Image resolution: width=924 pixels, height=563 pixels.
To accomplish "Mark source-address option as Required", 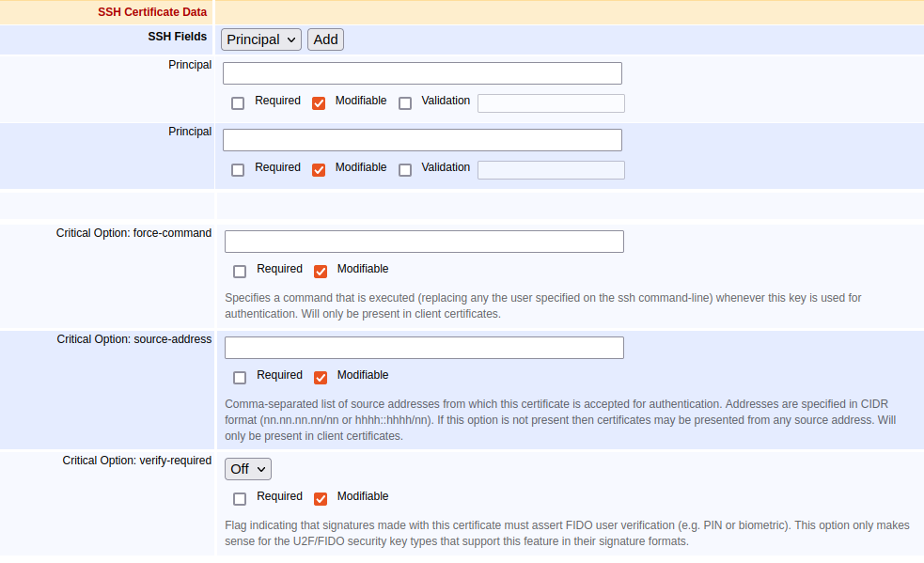I will pos(240,378).
